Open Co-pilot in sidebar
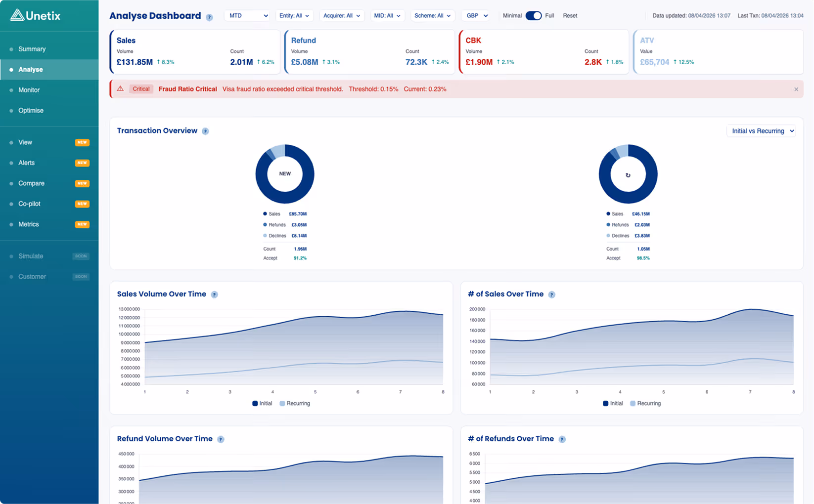The image size is (814, 504). pos(49,204)
